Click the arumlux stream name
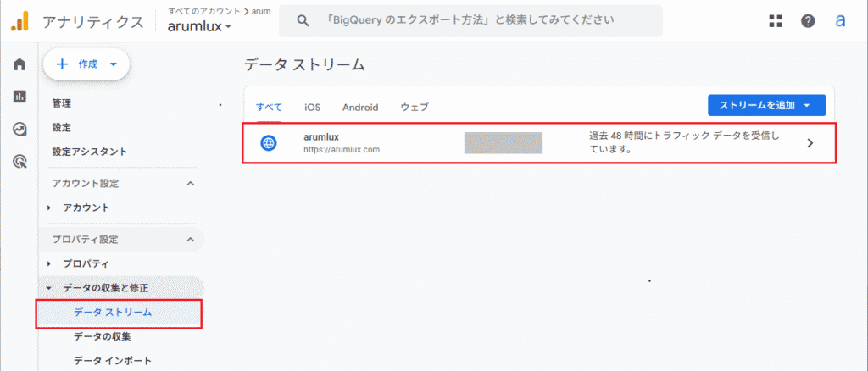The width and height of the screenshot is (868, 371). [x=321, y=137]
